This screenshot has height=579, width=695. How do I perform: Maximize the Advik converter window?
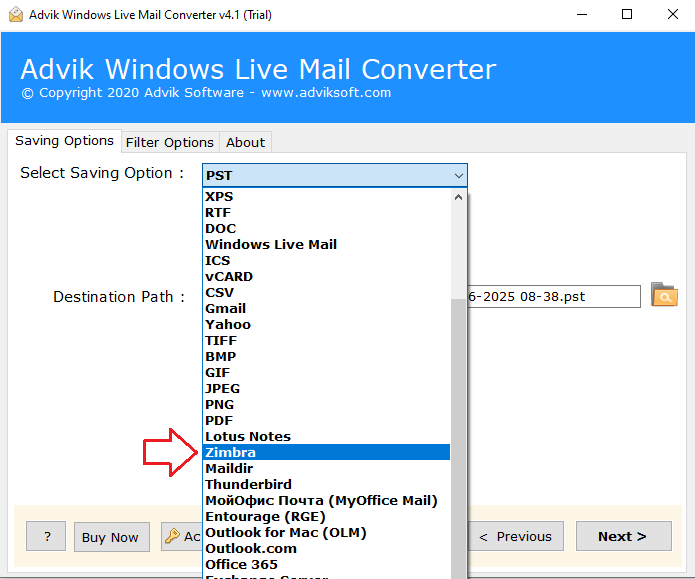pyautogui.click(x=627, y=15)
